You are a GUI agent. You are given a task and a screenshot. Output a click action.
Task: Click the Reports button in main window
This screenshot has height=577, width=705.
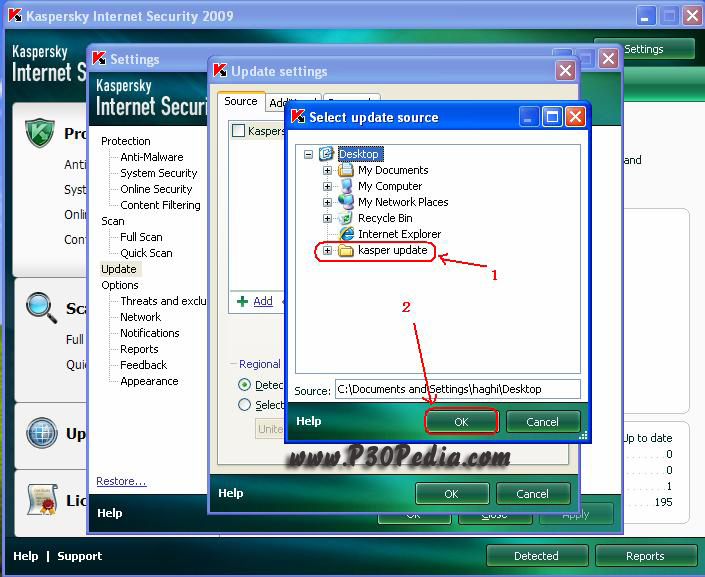645,556
